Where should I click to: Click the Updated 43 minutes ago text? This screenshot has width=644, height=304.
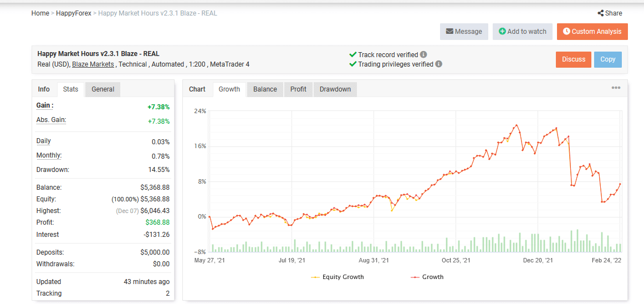click(147, 282)
